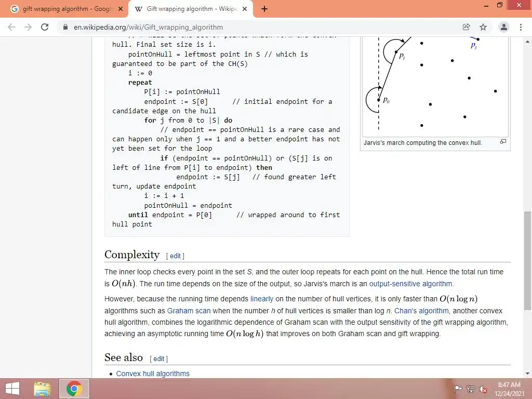Viewport: 532px width, 399px height.
Task: Open network status tray icon
Action: pos(470,389)
